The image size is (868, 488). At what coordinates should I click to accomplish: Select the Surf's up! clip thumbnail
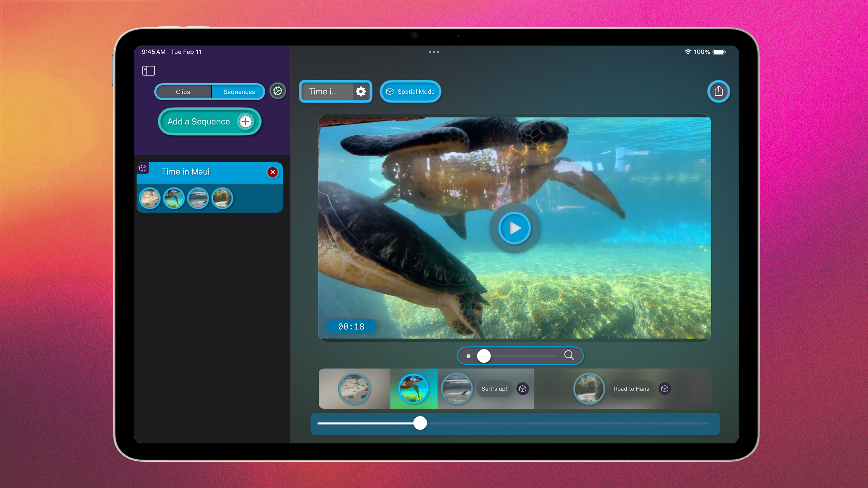click(x=457, y=389)
